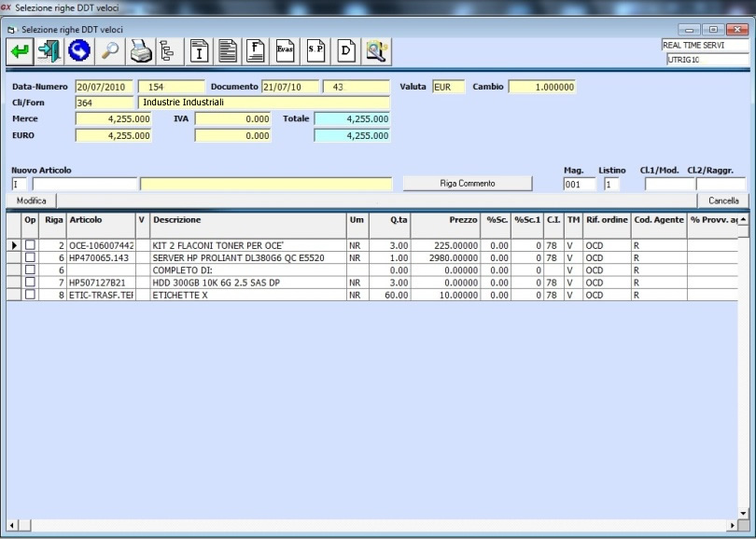Click the magnifier-over-photo preview icon

(x=376, y=51)
